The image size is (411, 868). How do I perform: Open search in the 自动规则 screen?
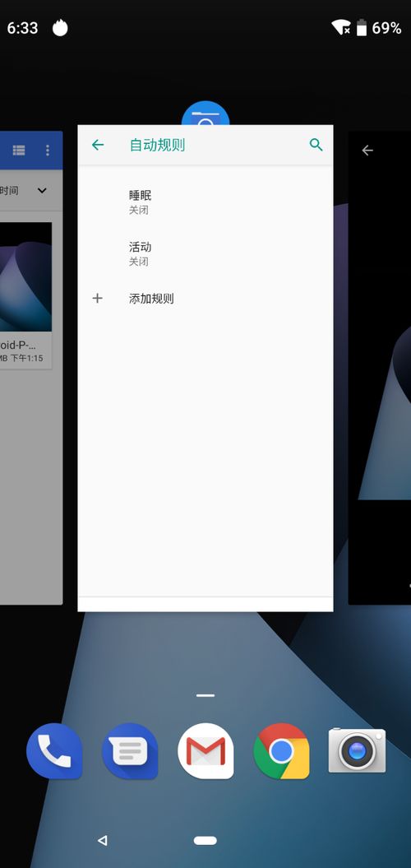(316, 145)
